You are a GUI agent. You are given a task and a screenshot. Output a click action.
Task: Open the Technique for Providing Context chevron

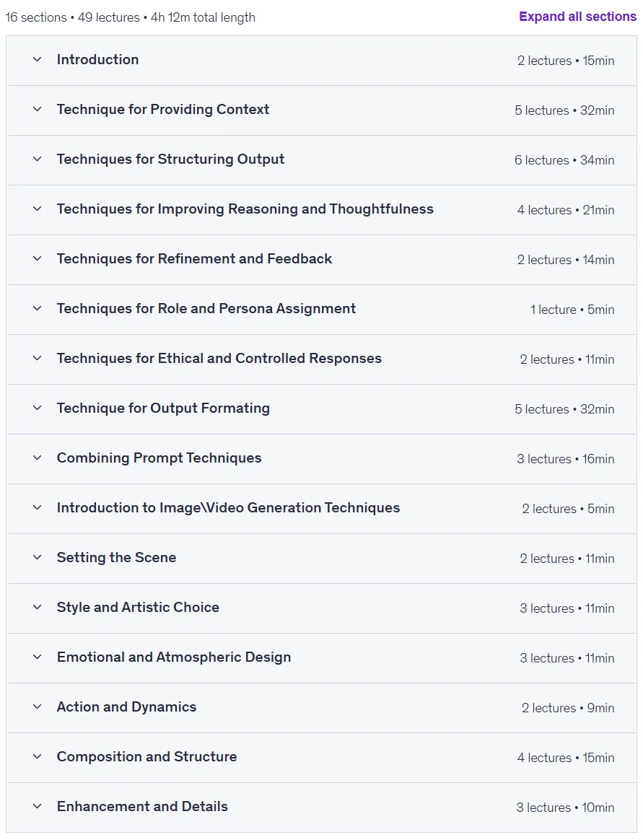(x=37, y=109)
